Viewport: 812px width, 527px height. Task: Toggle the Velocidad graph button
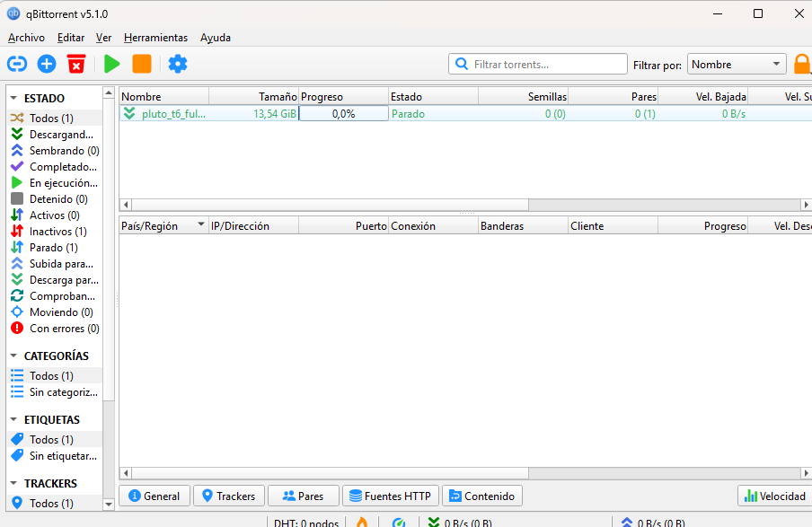(x=775, y=496)
